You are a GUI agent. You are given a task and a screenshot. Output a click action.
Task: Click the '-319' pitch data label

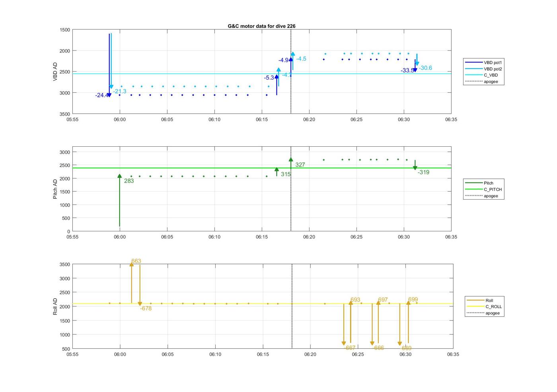coord(423,173)
